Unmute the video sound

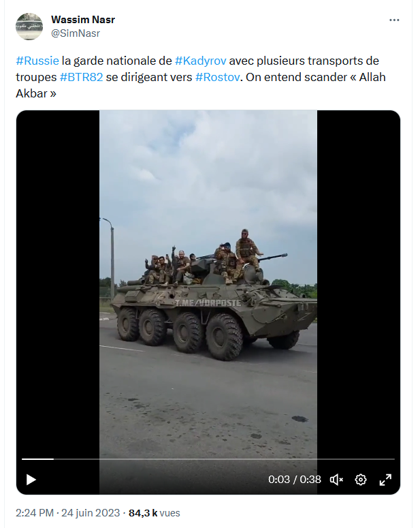[336, 480]
